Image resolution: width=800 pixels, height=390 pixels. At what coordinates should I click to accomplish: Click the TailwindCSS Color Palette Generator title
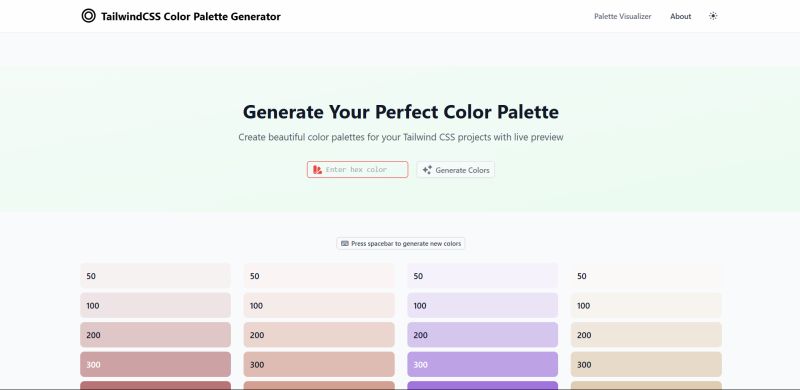pyautogui.click(x=191, y=16)
